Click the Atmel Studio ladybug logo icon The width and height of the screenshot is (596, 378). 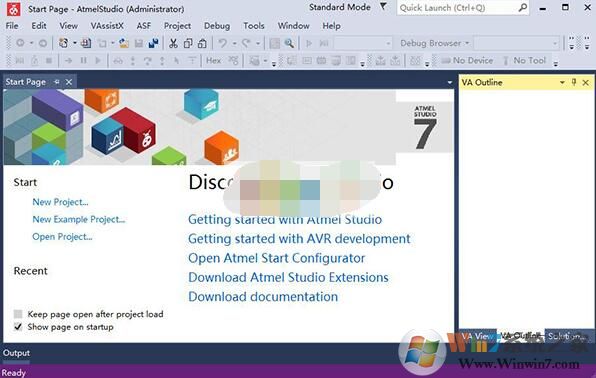(x=14, y=9)
